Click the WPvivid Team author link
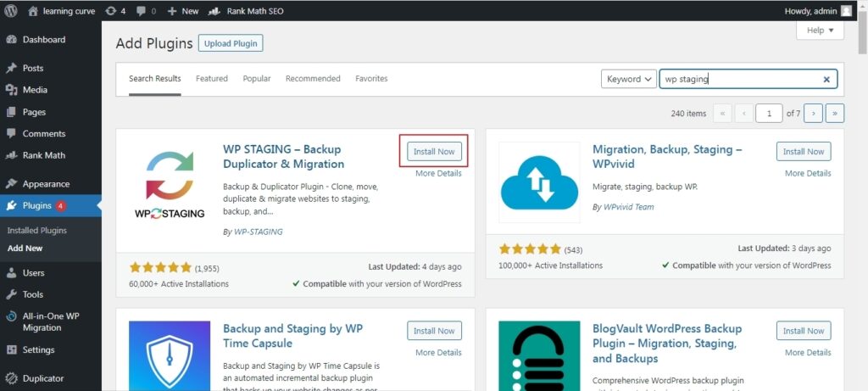868x391 pixels. (628, 207)
